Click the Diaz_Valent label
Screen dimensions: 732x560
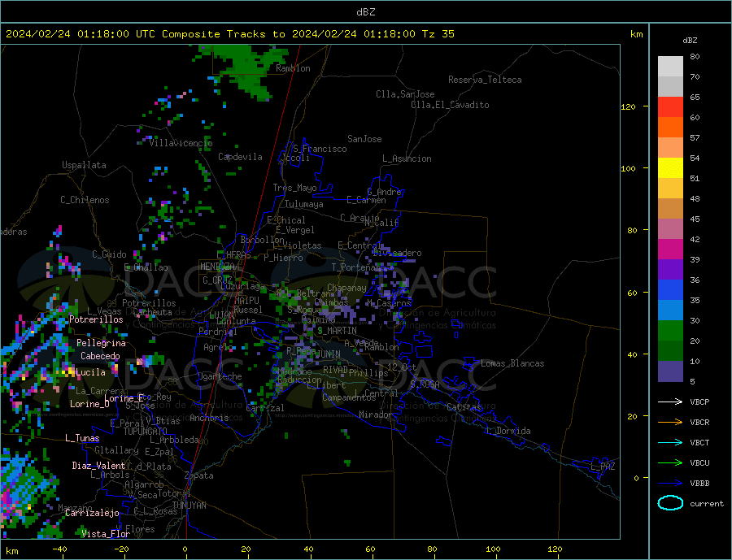coord(99,466)
